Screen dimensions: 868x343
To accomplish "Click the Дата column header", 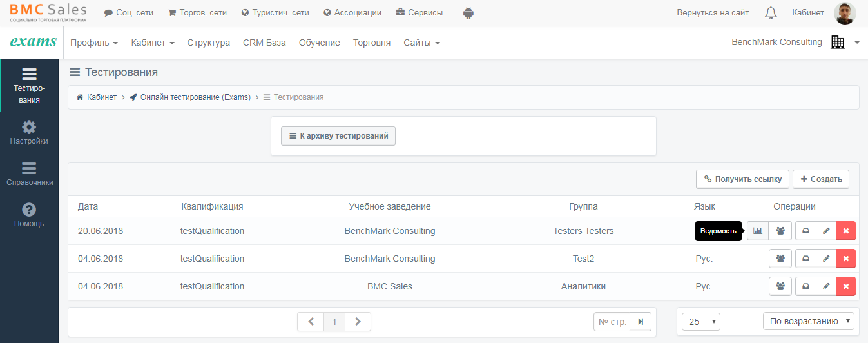I will coord(88,206).
